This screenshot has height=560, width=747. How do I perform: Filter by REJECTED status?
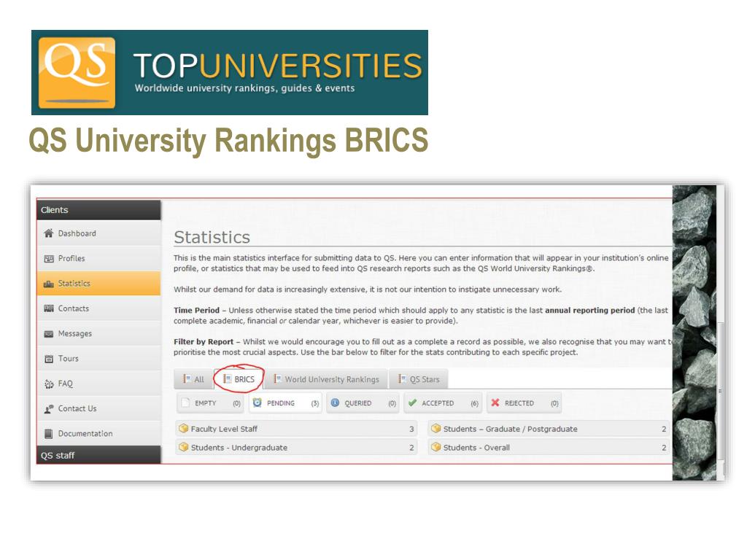tap(524, 402)
